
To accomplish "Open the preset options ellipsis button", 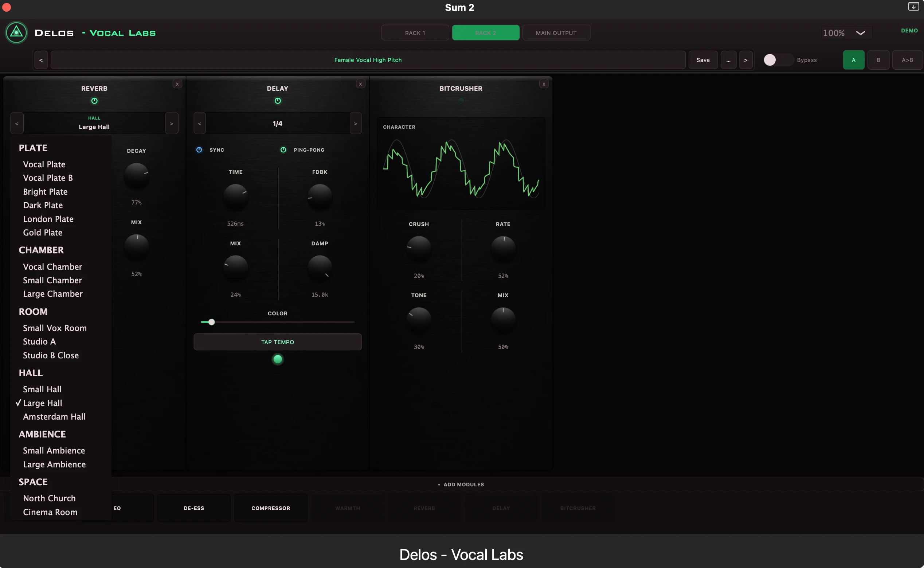I will click(x=728, y=60).
